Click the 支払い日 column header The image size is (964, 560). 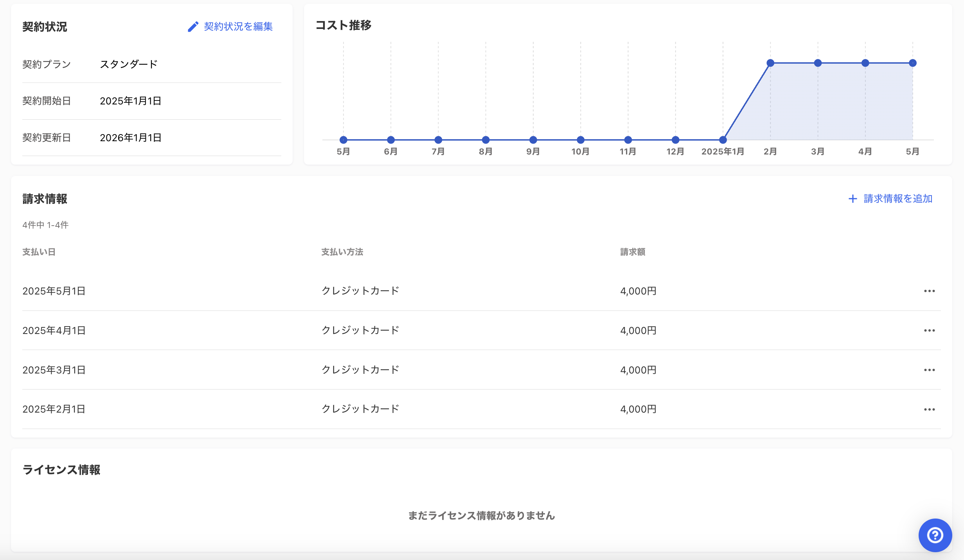point(39,252)
